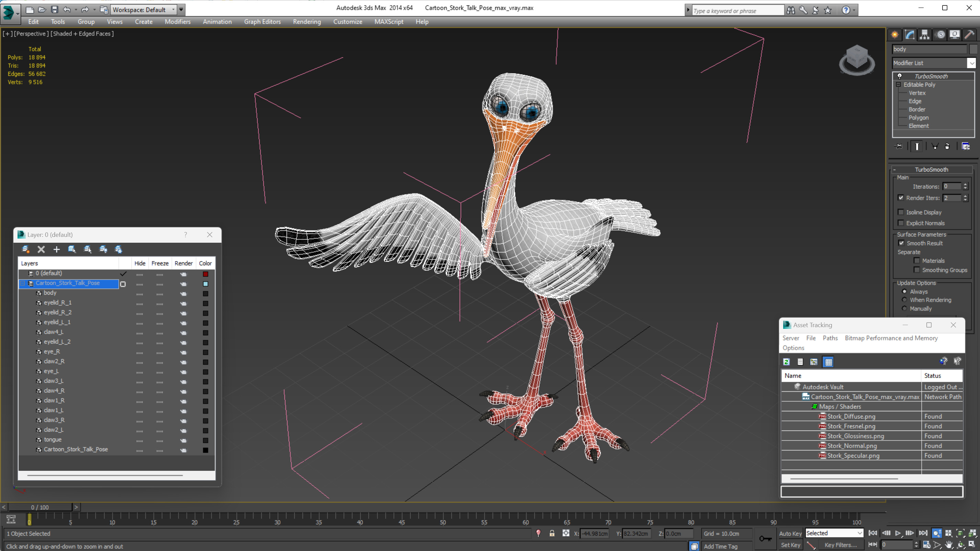Viewport: 980px width, 551px height.
Task: Increase Iterations spinner value
Action: [965, 184]
